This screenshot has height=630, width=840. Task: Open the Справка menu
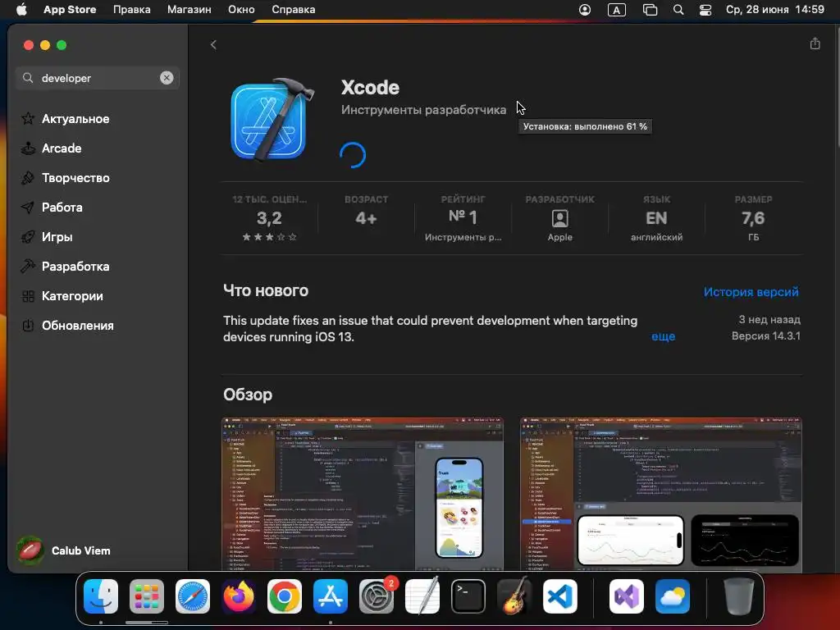coord(293,10)
